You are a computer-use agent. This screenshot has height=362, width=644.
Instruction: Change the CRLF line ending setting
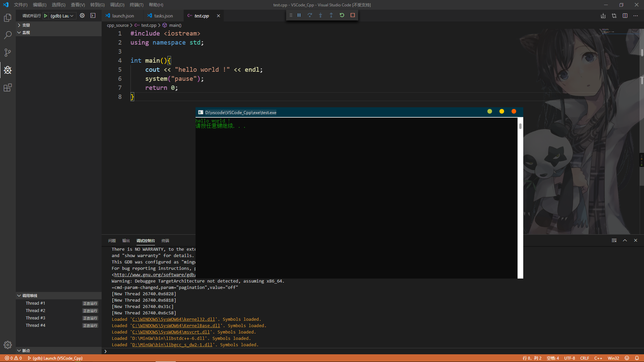pyautogui.click(x=585, y=358)
